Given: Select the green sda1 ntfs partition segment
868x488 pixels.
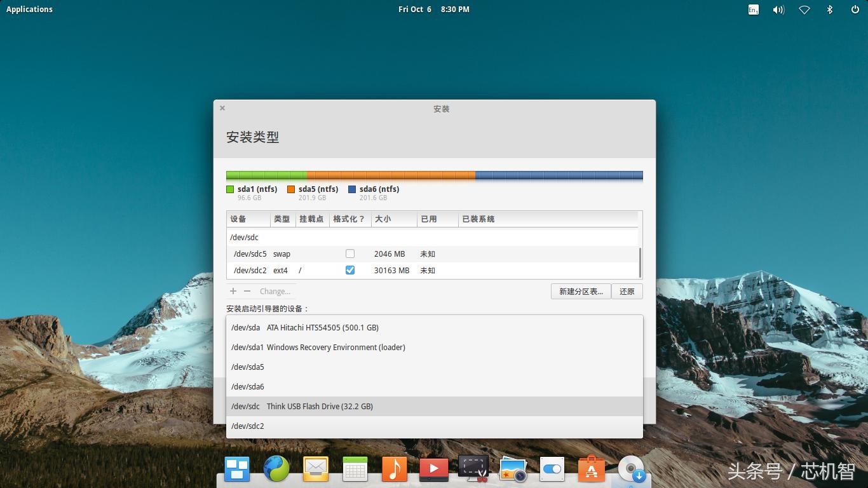Looking at the screenshot, I should (x=267, y=175).
